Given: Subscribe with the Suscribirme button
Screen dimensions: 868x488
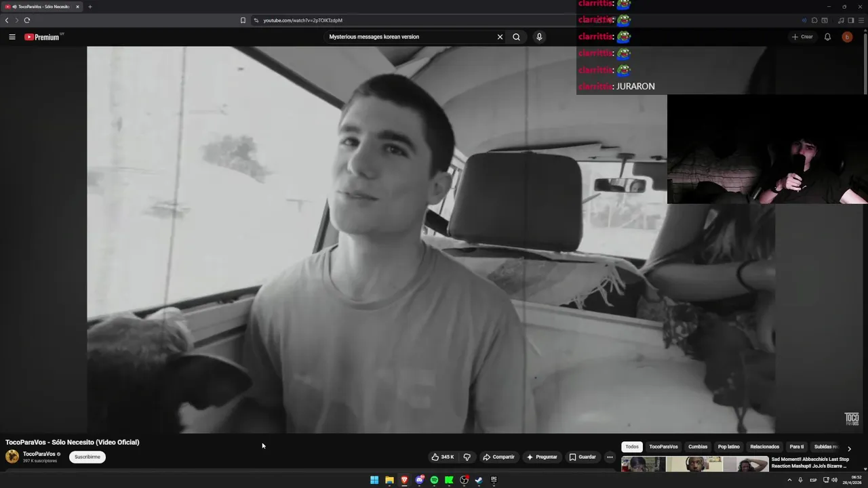Looking at the screenshot, I should [x=87, y=457].
